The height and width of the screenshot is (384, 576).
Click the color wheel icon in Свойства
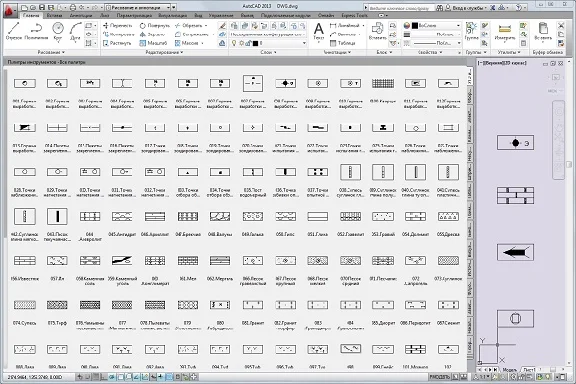coord(407,25)
